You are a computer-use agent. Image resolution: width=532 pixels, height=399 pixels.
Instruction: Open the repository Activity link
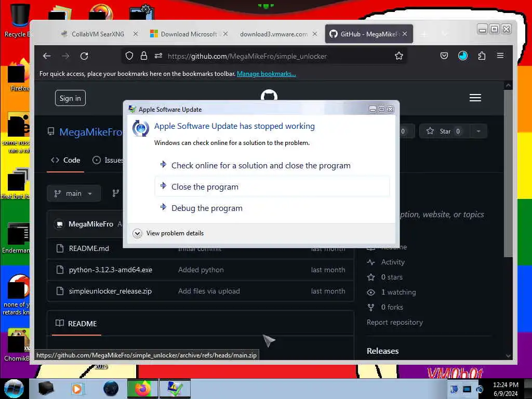pos(386,262)
